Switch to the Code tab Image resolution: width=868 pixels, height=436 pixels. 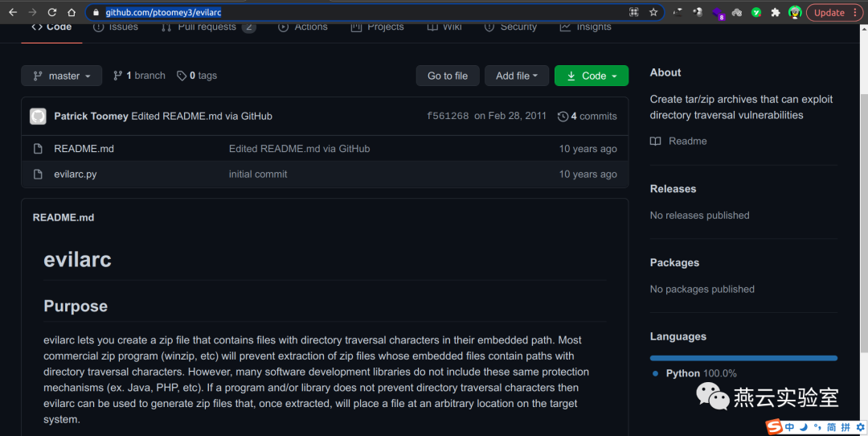pyautogui.click(x=51, y=27)
